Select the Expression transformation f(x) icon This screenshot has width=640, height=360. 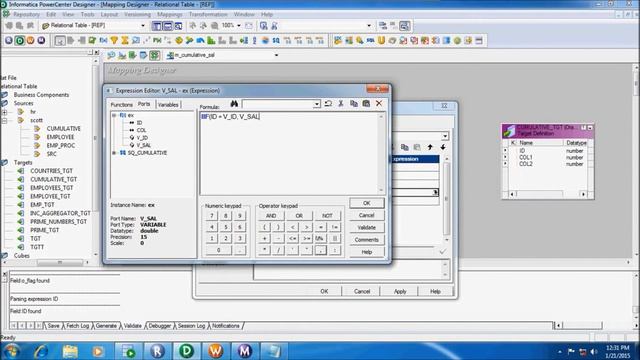[103, 40]
